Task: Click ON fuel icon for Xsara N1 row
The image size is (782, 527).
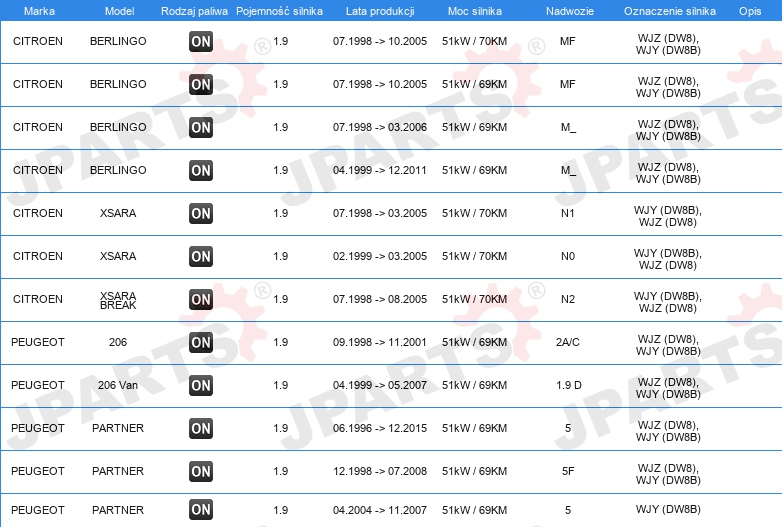Action: tap(201, 213)
